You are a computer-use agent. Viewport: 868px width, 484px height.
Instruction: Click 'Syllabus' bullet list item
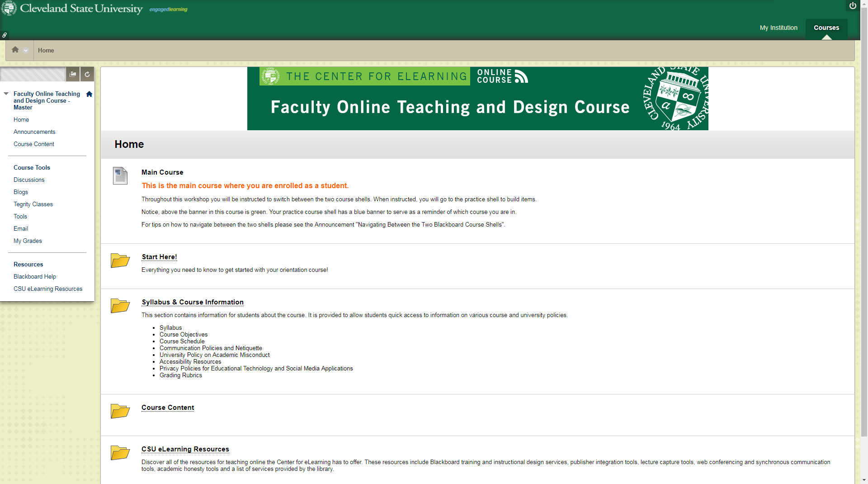click(170, 328)
